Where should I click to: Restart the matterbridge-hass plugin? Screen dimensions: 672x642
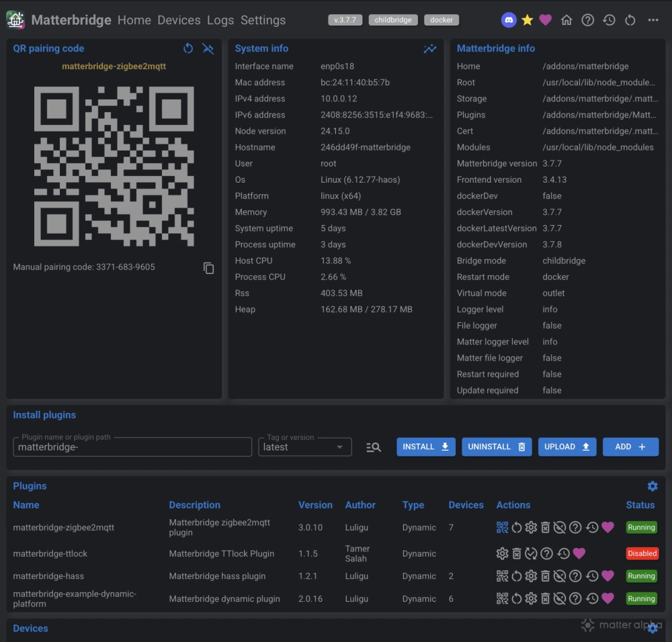click(x=516, y=576)
